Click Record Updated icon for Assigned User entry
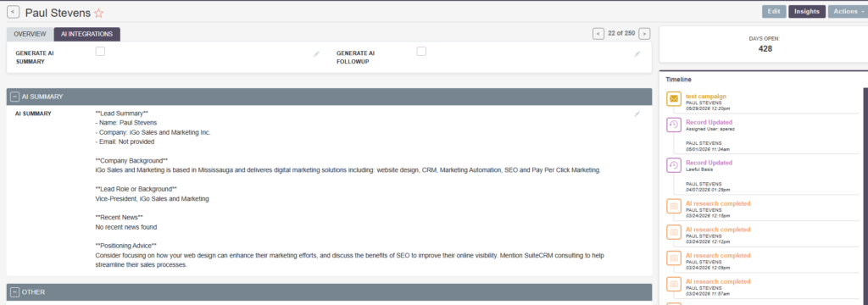 [674, 125]
